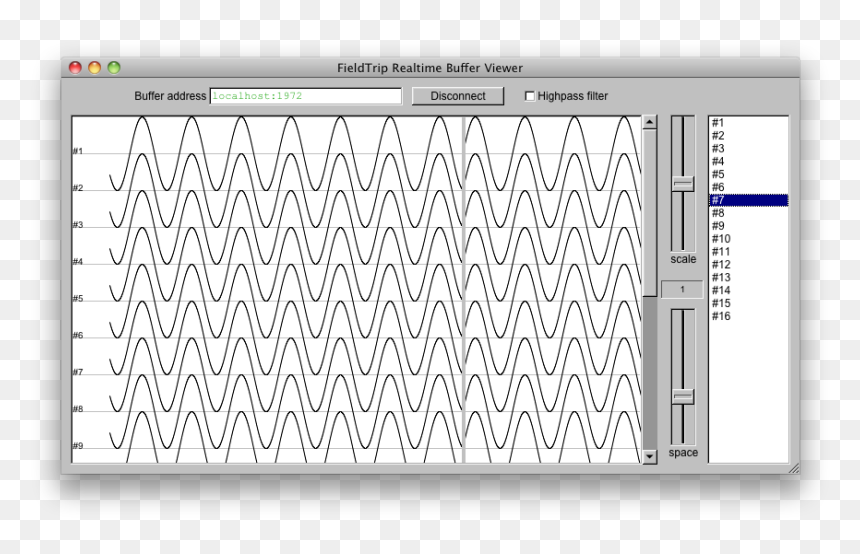Image resolution: width=860 pixels, height=554 pixels.
Task: Select channel #2 in the channel list
Action: pos(749,135)
